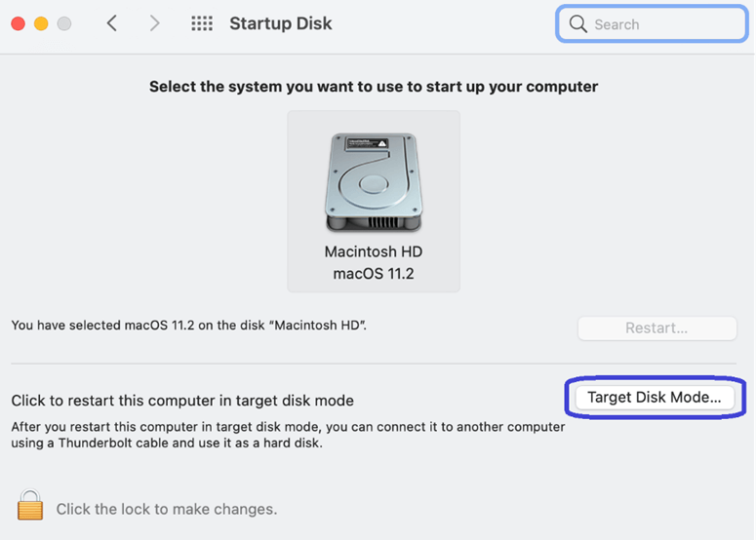Close the Startup Disk window
756x540 pixels.
click(19, 23)
